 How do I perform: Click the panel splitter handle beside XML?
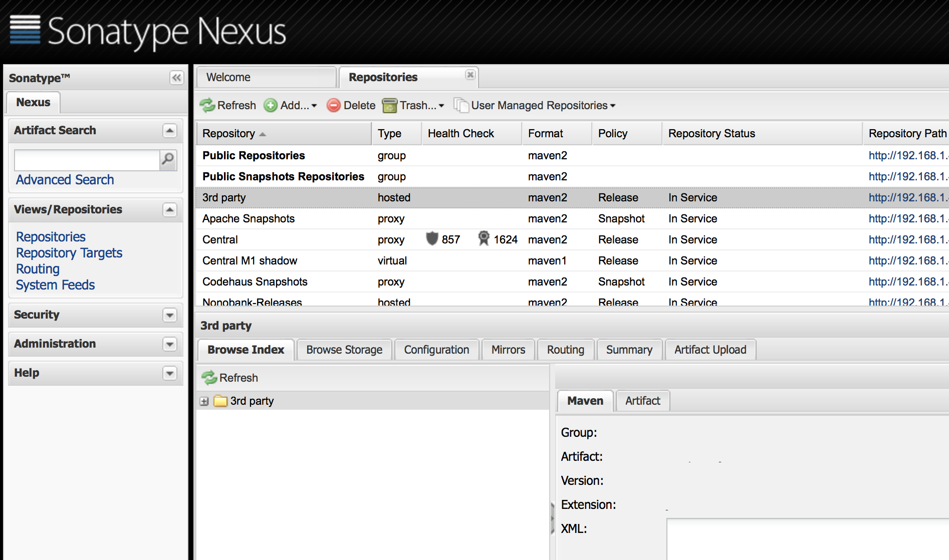tap(552, 518)
